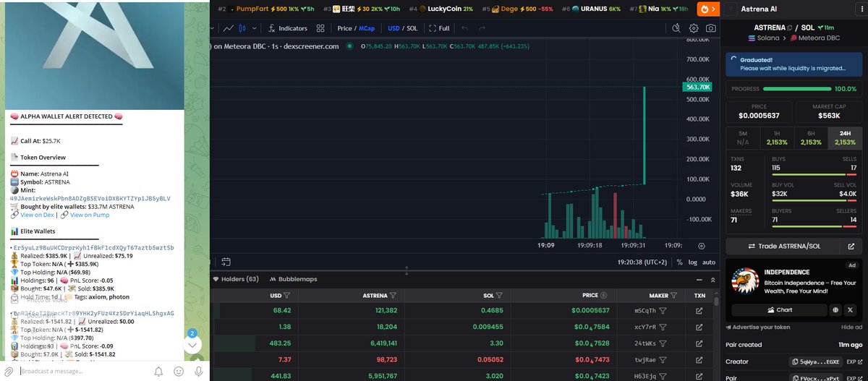Set chart currency to SOL
This screenshot has width=868, height=381.
[412, 28]
